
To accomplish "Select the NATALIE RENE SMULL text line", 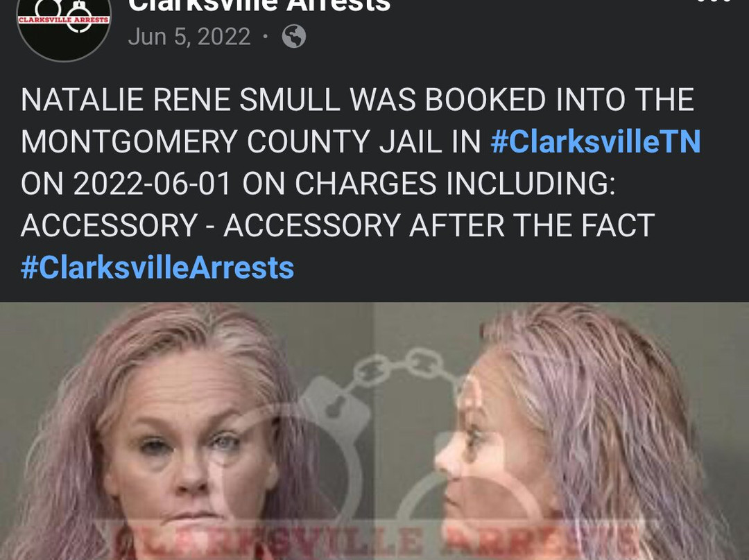I will click(x=180, y=100).
